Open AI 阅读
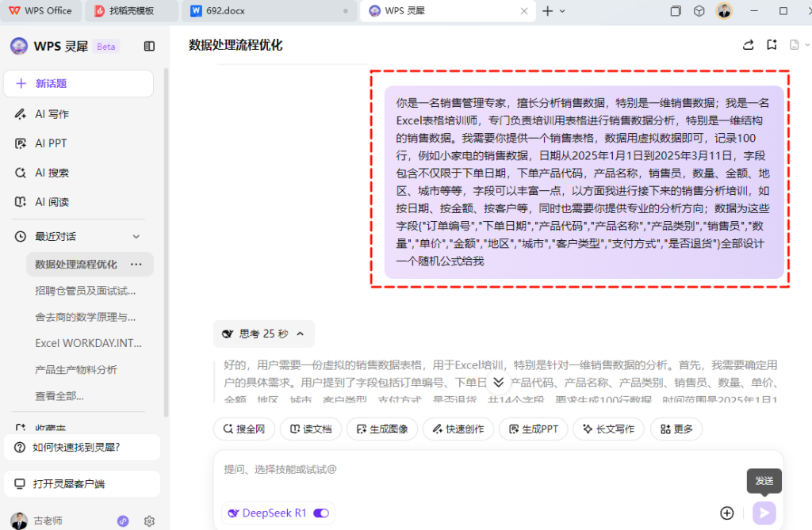The image size is (812, 530). [x=52, y=202]
